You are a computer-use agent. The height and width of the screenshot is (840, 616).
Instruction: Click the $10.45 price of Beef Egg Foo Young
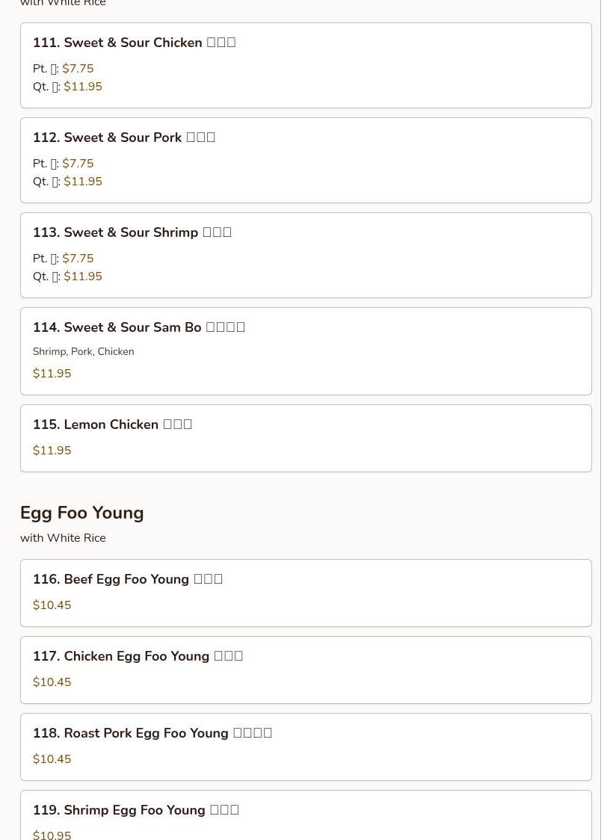point(52,605)
